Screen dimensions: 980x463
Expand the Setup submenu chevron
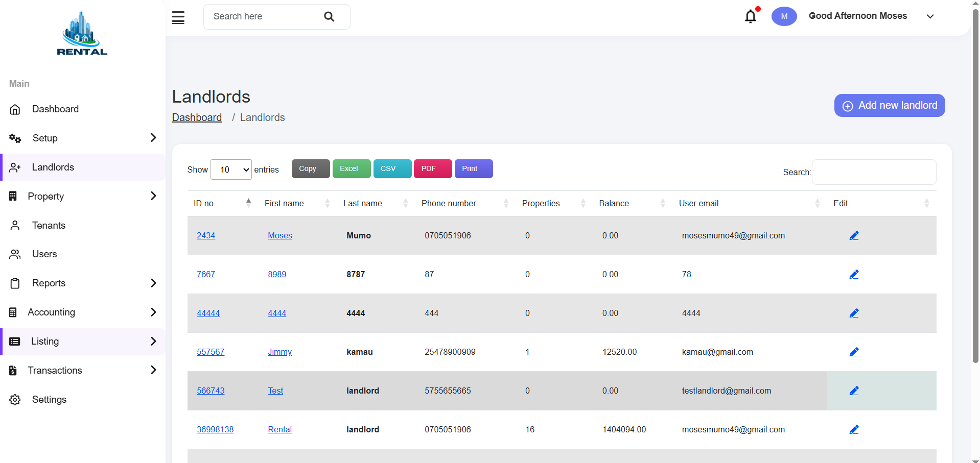[153, 138]
